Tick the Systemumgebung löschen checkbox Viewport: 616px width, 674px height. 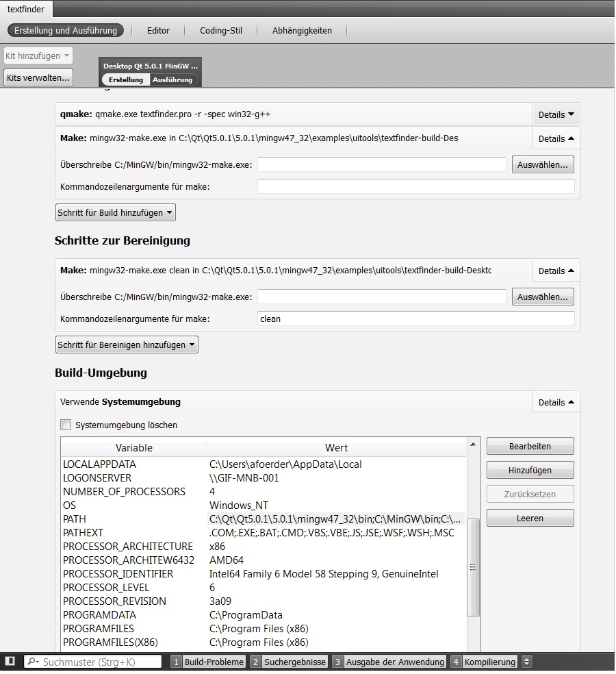tap(66, 425)
